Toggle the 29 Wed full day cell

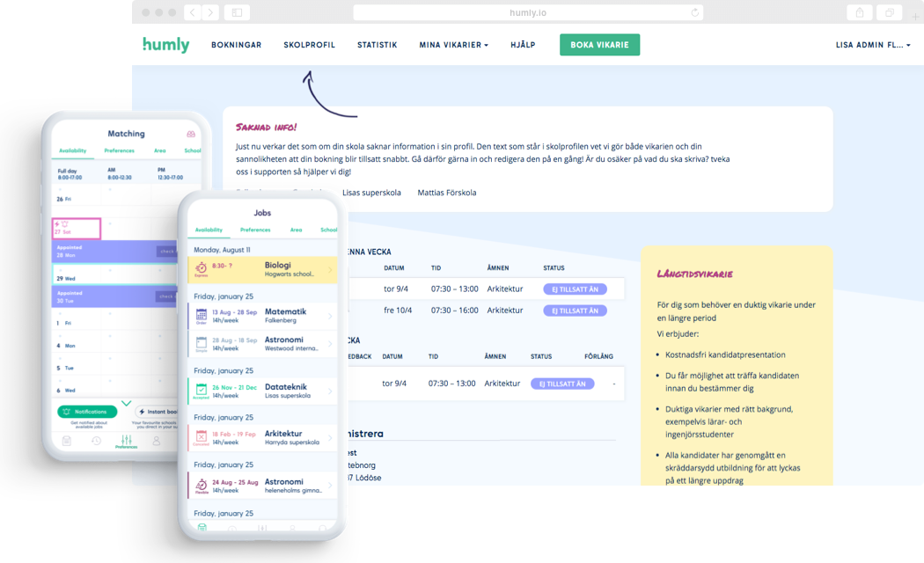tap(77, 274)
